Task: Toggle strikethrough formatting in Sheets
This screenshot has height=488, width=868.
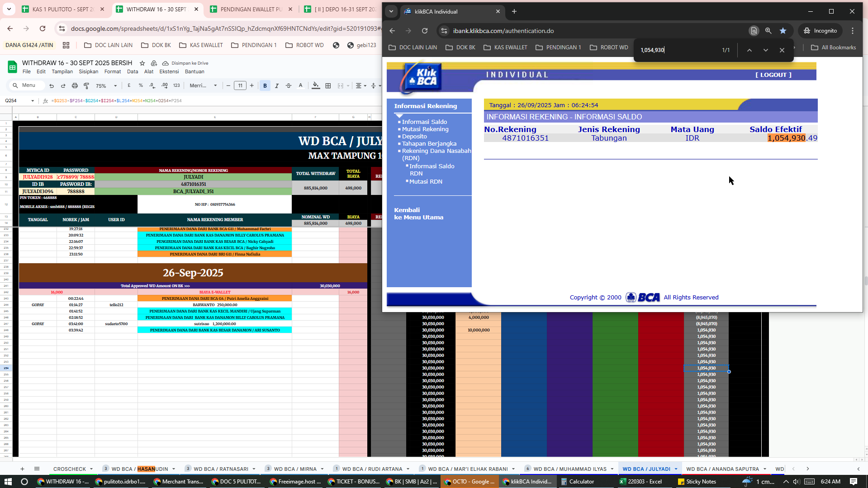Action: coord(289,85)
